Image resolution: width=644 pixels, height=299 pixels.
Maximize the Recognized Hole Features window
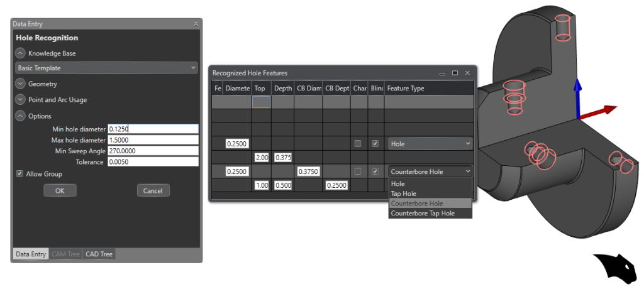click(455, 73)
